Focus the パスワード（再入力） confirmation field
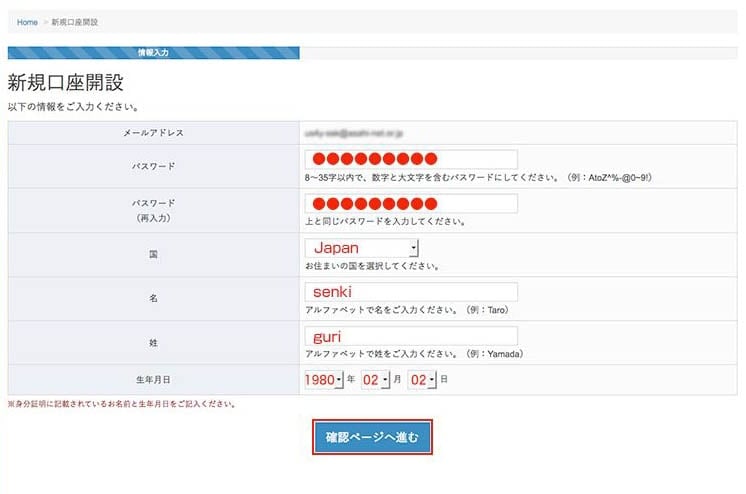Screen dimensions: 746x494 point(411,204)
